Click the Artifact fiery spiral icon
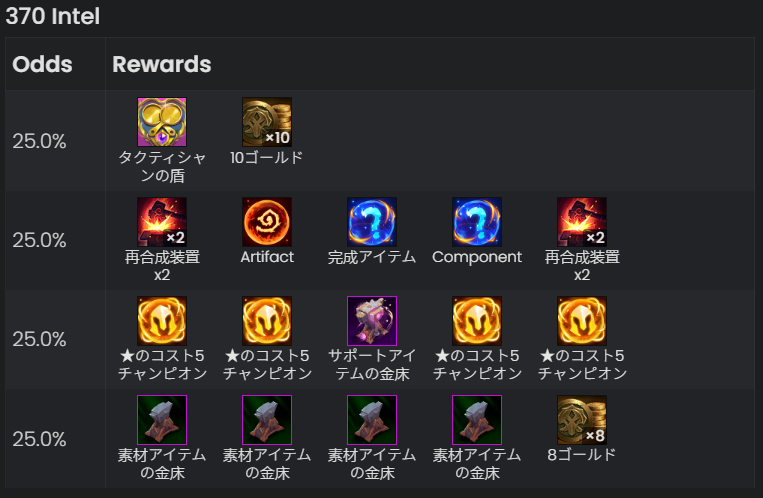This screenshot has height=498, width=763. click(267, 221)
